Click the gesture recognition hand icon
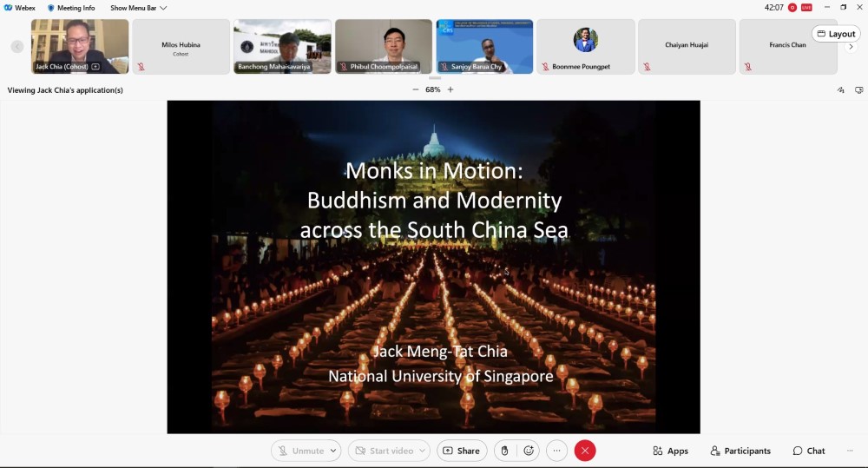 [504, 451]
